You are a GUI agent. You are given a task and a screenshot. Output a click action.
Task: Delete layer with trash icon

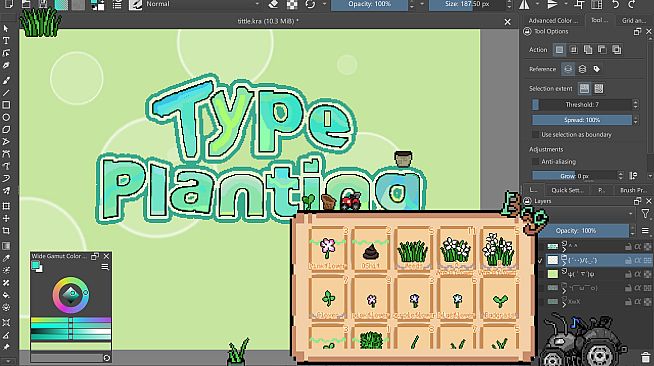(645, 357)
